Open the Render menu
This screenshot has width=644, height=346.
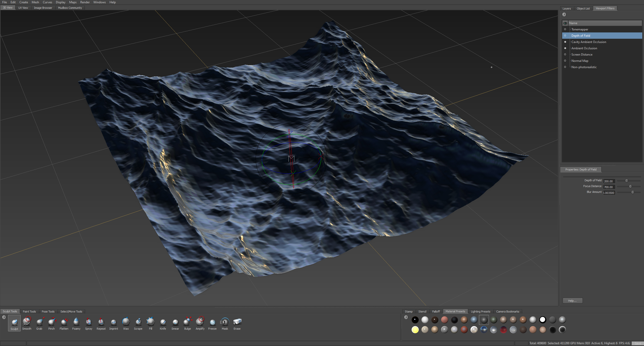[x=85, y=2]
